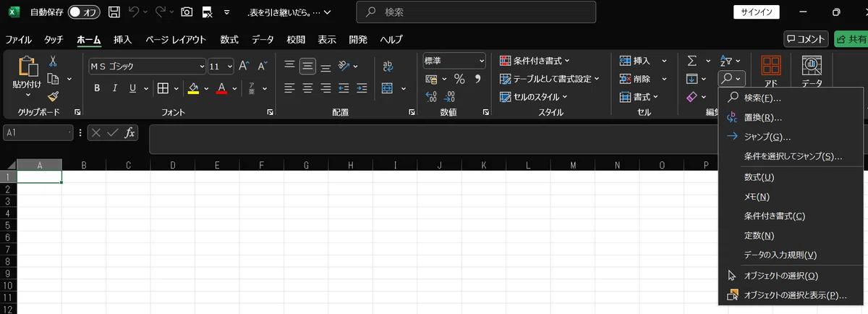Viewport: 868px width, 314px height.
Task: Click the Wrap Text icon
Action: (388, 66)
